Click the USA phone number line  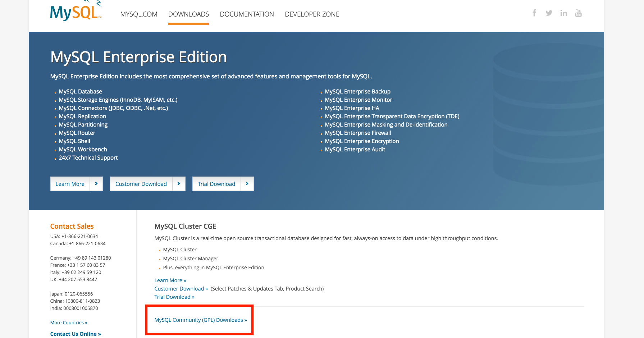click(x=74, y=237)
